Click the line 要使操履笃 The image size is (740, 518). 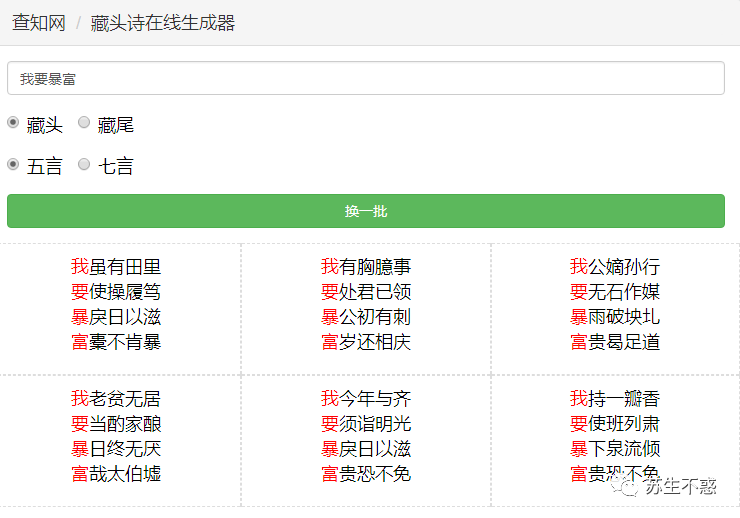pos(116,292)
